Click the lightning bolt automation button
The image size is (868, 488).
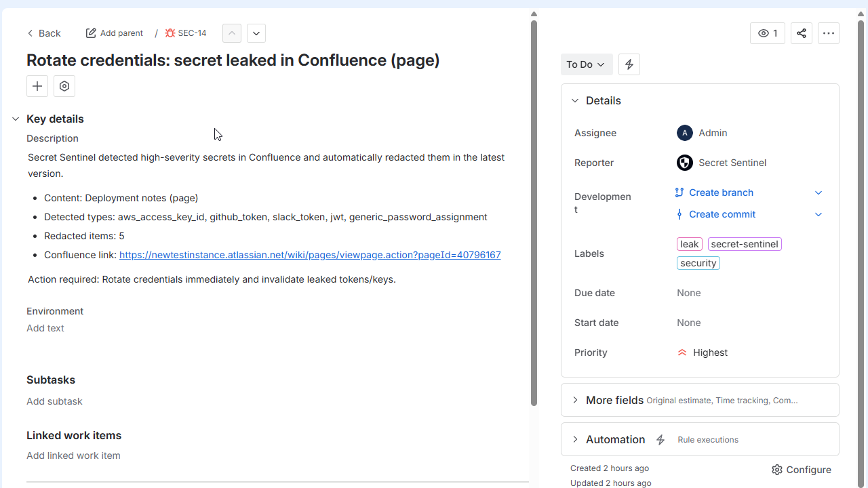coord(629,64)
